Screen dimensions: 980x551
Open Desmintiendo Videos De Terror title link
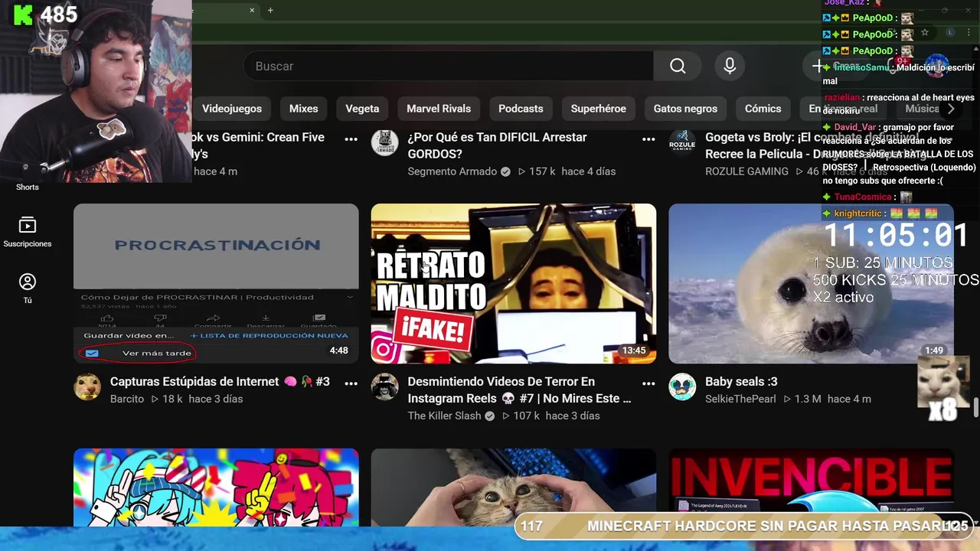click(x=519, y=390)
